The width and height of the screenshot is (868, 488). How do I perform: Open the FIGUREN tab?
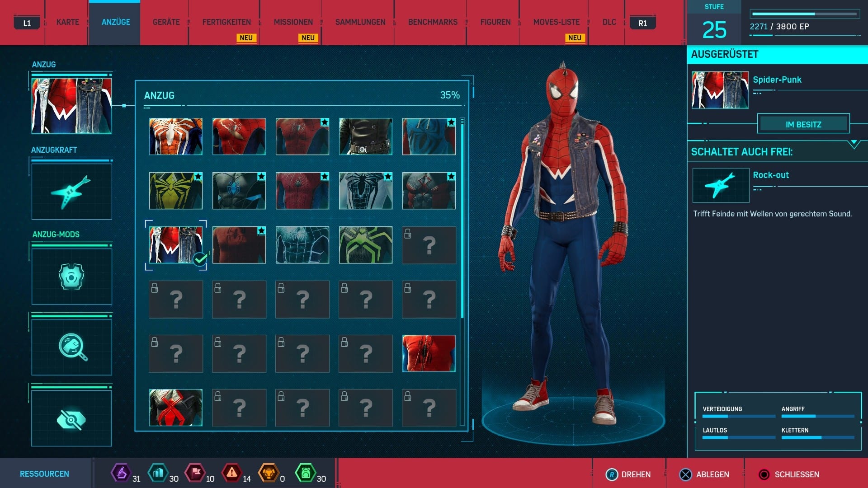click(x=495, y=22)
